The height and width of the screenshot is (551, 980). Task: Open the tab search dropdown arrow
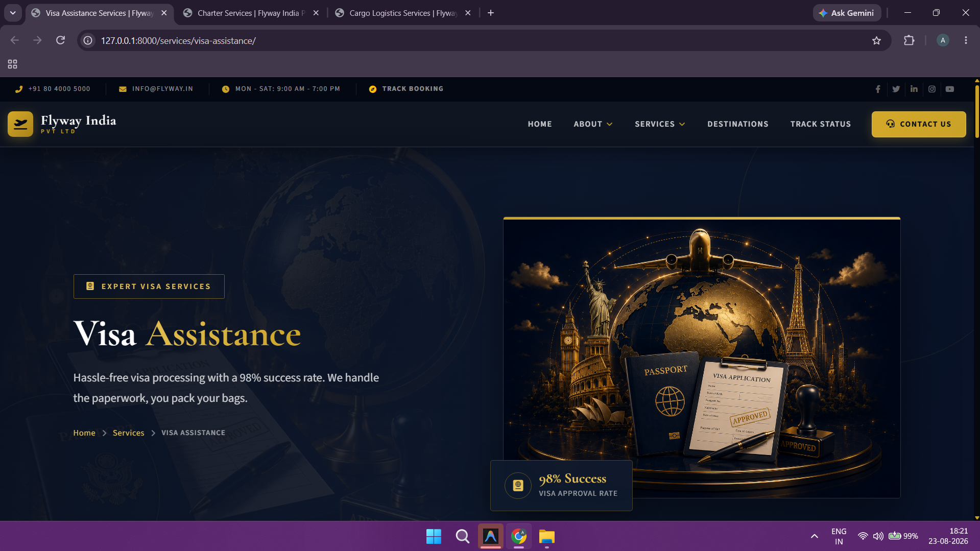pos(13,13)
